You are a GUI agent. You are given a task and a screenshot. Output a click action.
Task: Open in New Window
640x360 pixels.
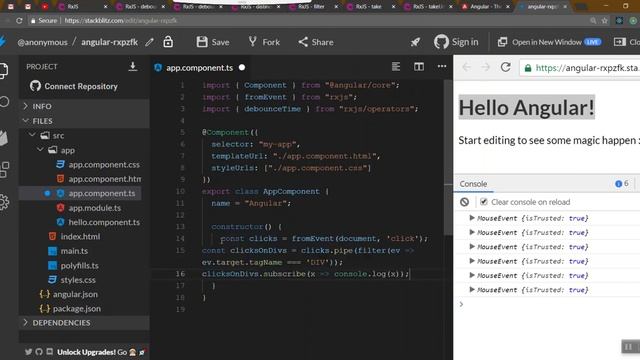pos(549,42)
